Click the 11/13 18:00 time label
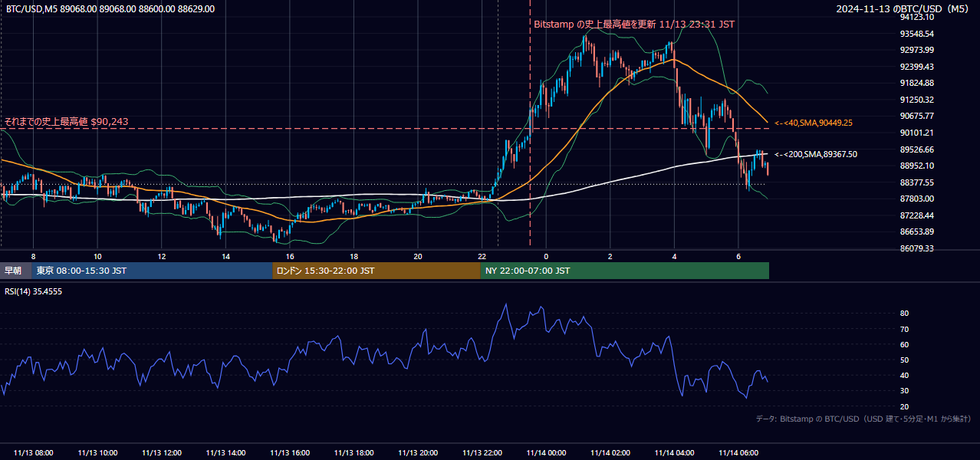The height and width of the screenshot is (460, 980). tap(354, 453)
